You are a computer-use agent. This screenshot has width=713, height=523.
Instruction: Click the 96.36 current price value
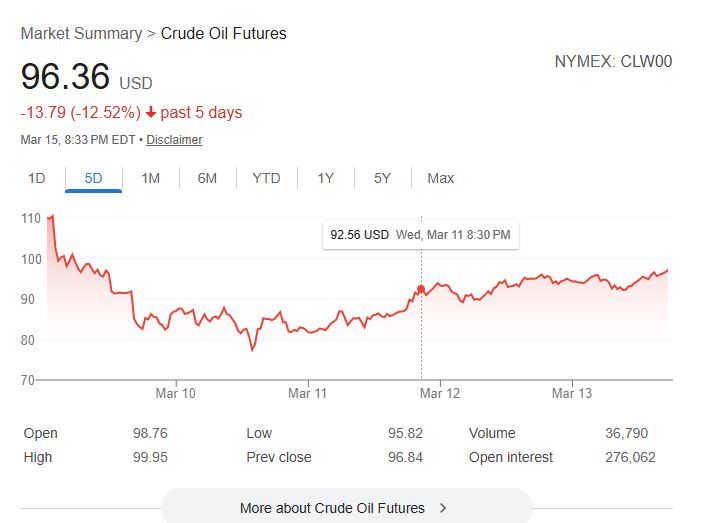click(x=65, y=77)
